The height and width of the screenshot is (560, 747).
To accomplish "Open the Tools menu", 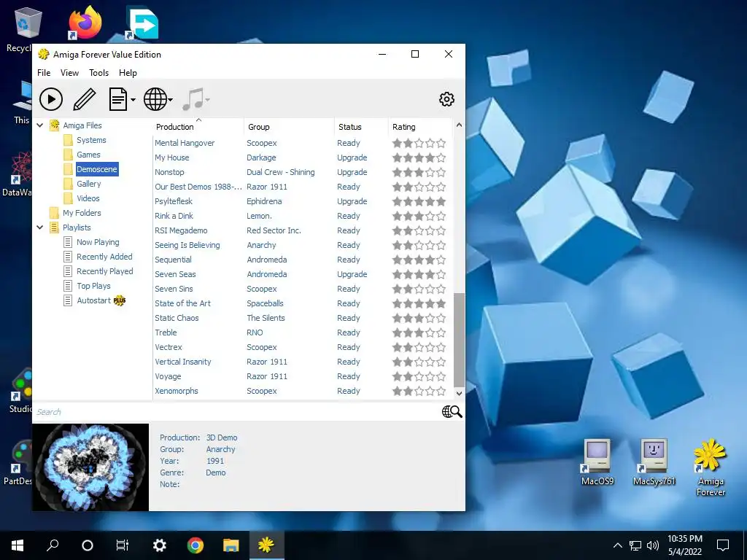I will (x=98, y=73).
